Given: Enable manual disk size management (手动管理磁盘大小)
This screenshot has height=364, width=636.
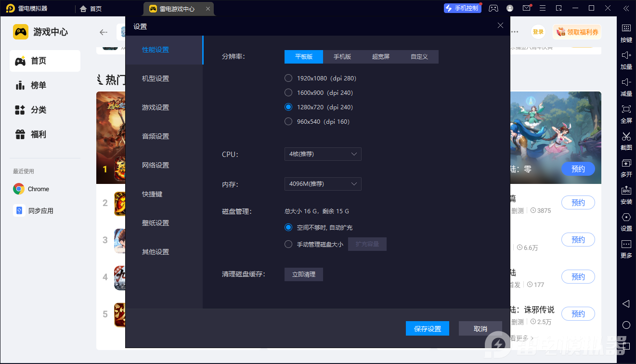Looking at the screenshot, I should [288, 244].
